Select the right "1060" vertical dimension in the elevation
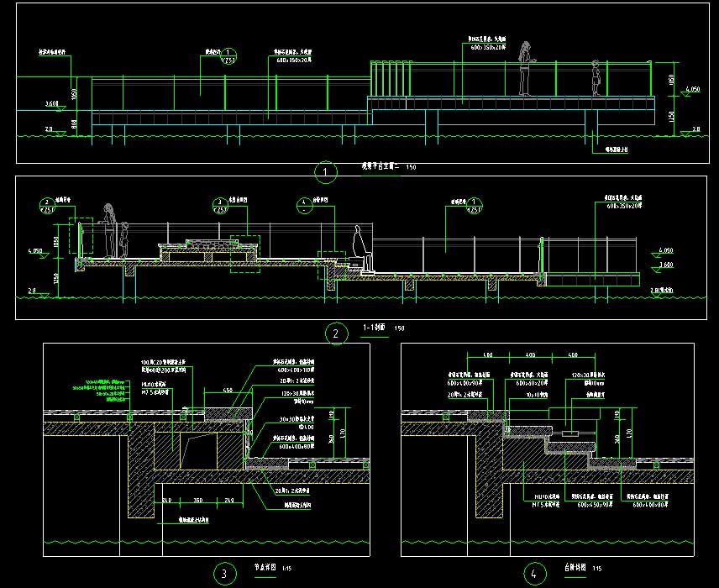 click(x=672, y=80)
